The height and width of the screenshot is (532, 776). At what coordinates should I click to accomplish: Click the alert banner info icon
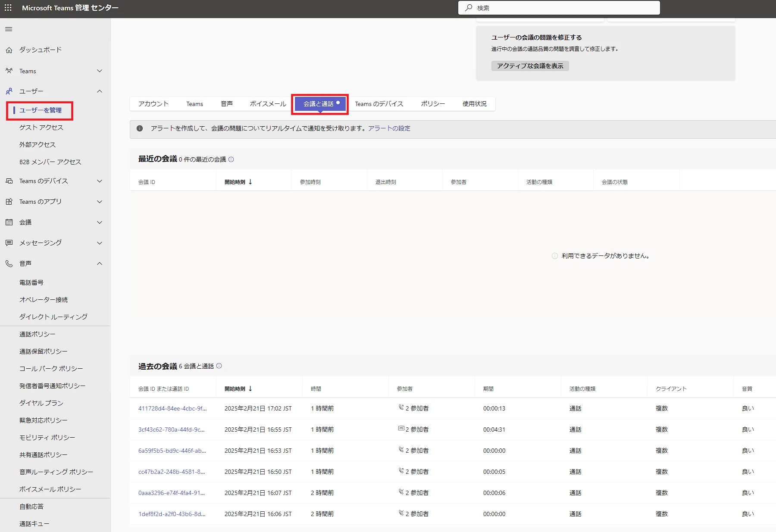coord(140,128)
